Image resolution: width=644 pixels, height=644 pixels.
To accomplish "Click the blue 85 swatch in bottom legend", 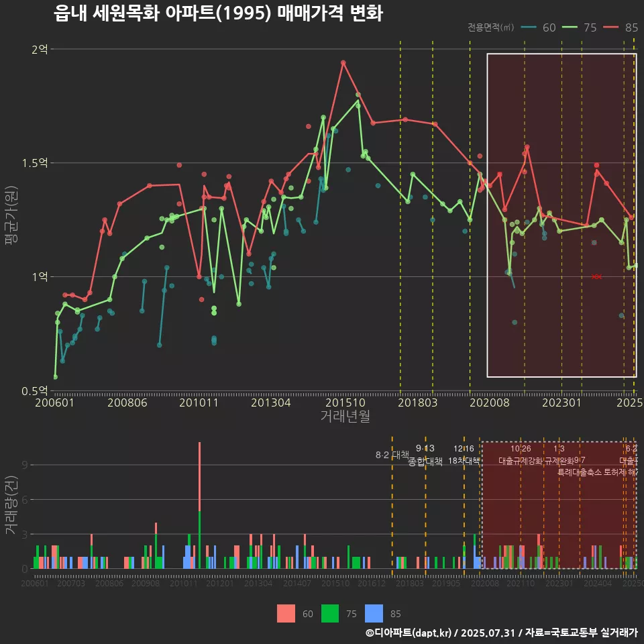I will 374,614.
